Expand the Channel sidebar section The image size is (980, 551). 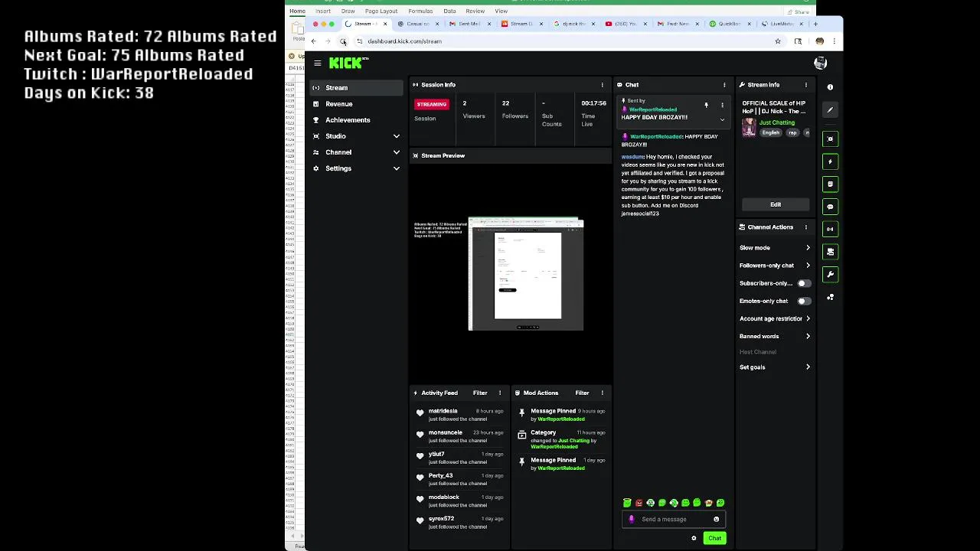357,152
